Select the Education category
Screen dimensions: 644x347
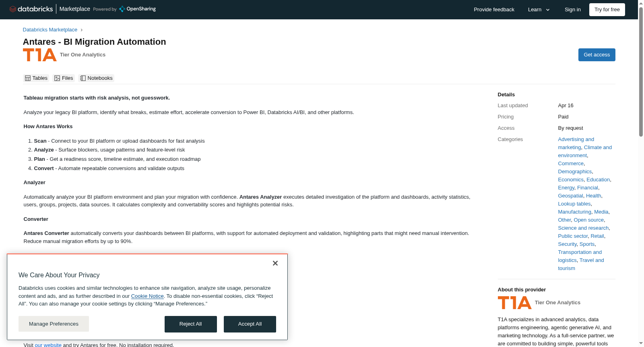pyautogui.click(x=598, y=180)
